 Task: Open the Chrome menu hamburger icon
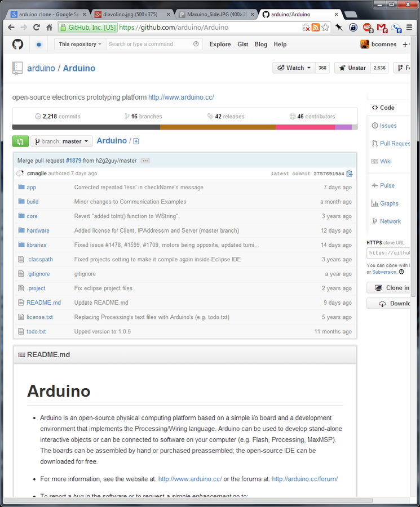pos(409,28)
